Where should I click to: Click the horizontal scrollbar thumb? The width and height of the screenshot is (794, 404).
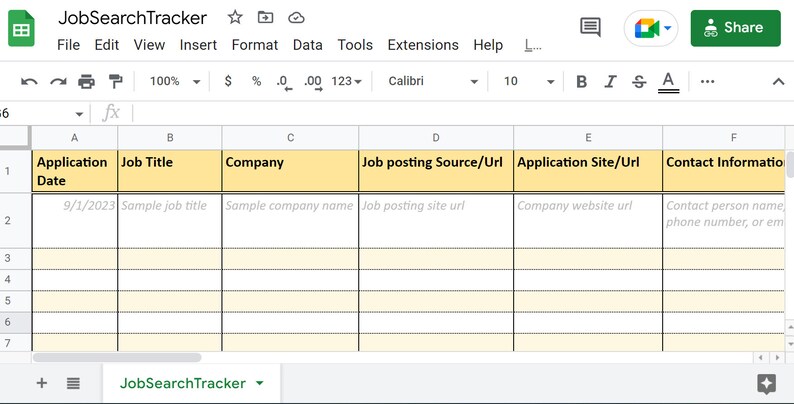click(116, 357)
